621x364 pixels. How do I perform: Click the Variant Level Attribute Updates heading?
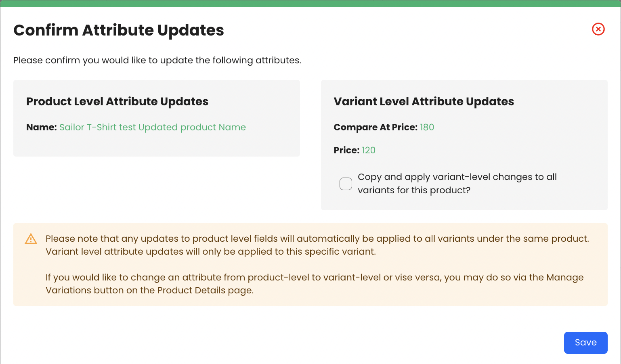(x=424, y=101)
